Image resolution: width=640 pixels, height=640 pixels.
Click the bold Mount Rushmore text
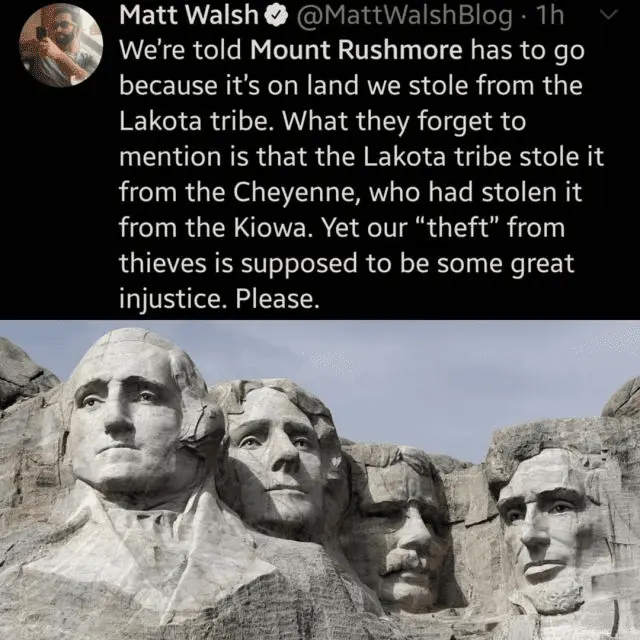click(356, 50)
